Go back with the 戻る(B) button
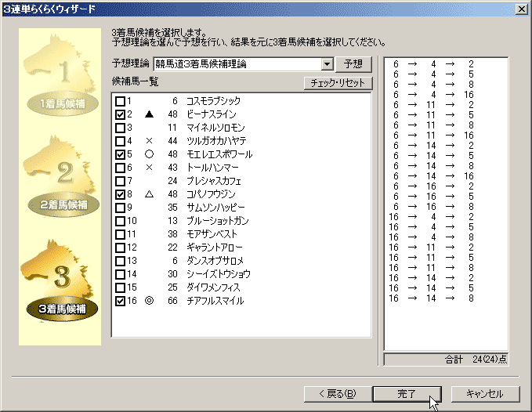 (337, 393)
